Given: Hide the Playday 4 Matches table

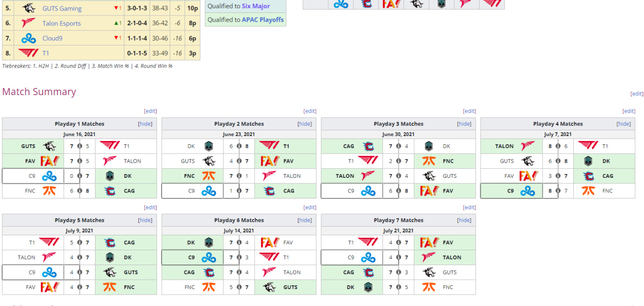Looking at the screenshot, I should [623, 124].
